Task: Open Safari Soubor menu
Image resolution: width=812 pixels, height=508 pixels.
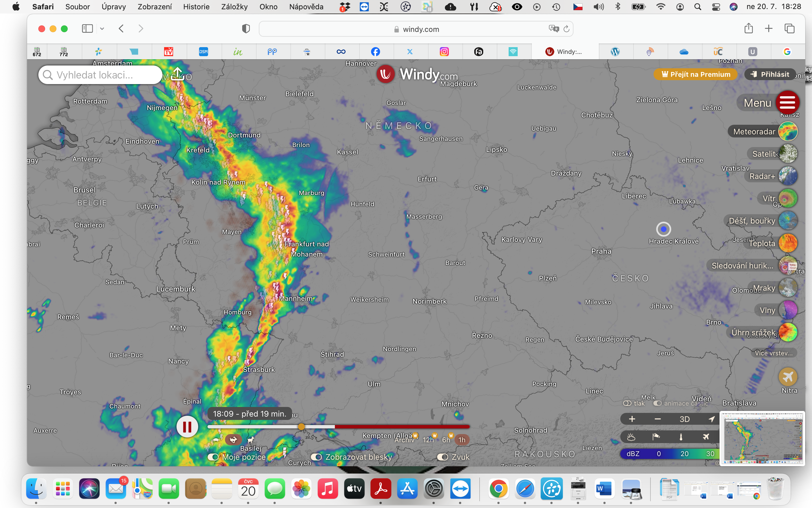Action: tap(78, 7)
